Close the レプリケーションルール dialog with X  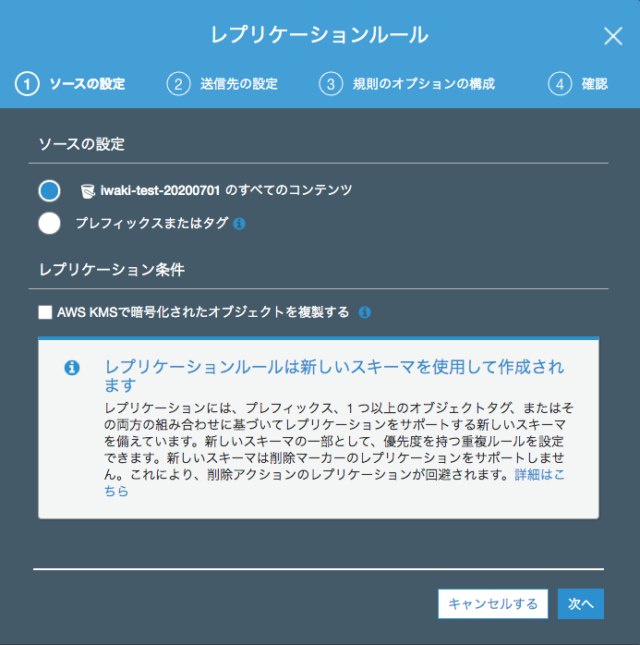click(x=613, y=36)
